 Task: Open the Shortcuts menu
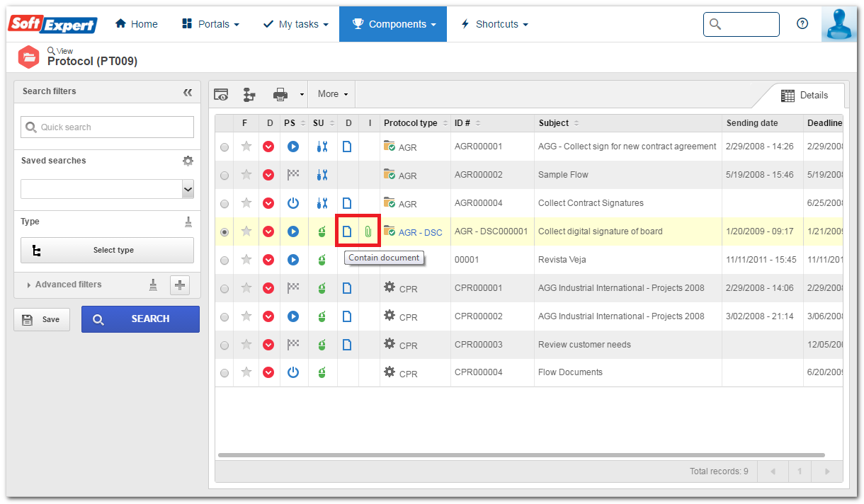click(x=494, y=24)
